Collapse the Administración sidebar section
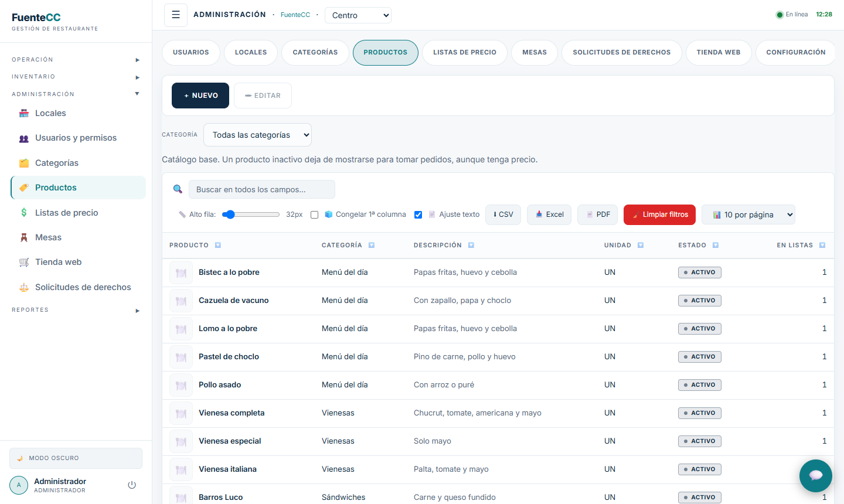Viewport: 844px width, 504px height. pos(76,94)
